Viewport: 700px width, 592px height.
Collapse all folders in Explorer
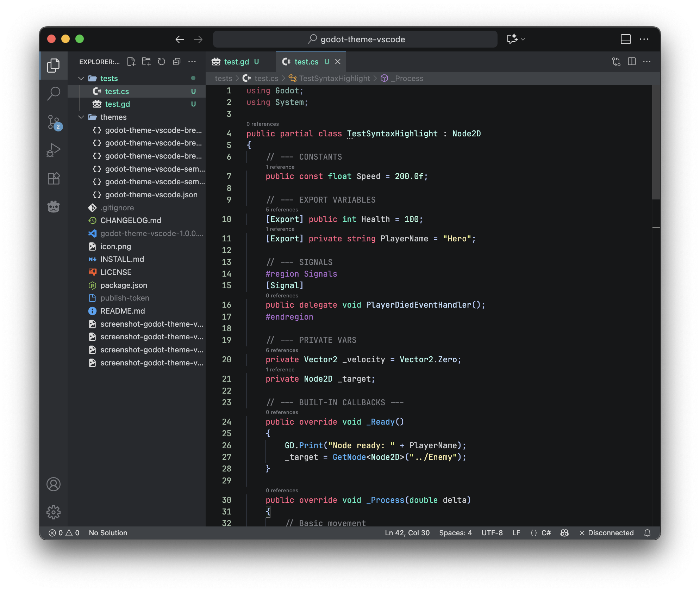click(x=177, y=62)
